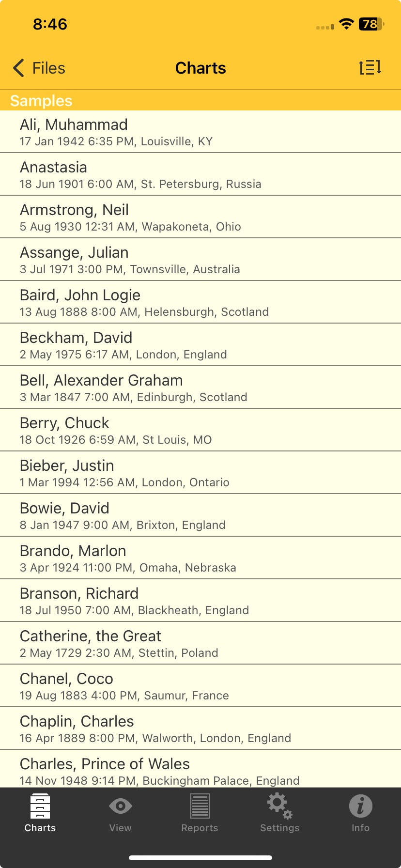Choose Assange, Julian from the list
401x868 pixels.
(x=200, y=260)
